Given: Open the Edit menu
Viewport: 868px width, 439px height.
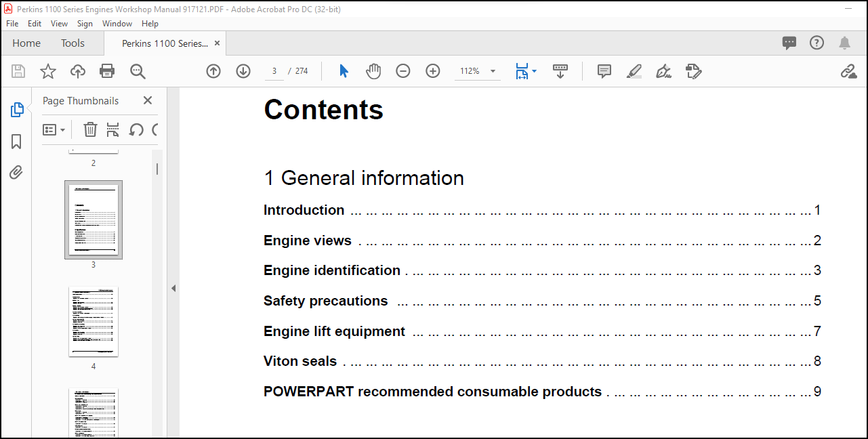Looking at the screenshot, I should pyautogui.click(x=35, y=23).
